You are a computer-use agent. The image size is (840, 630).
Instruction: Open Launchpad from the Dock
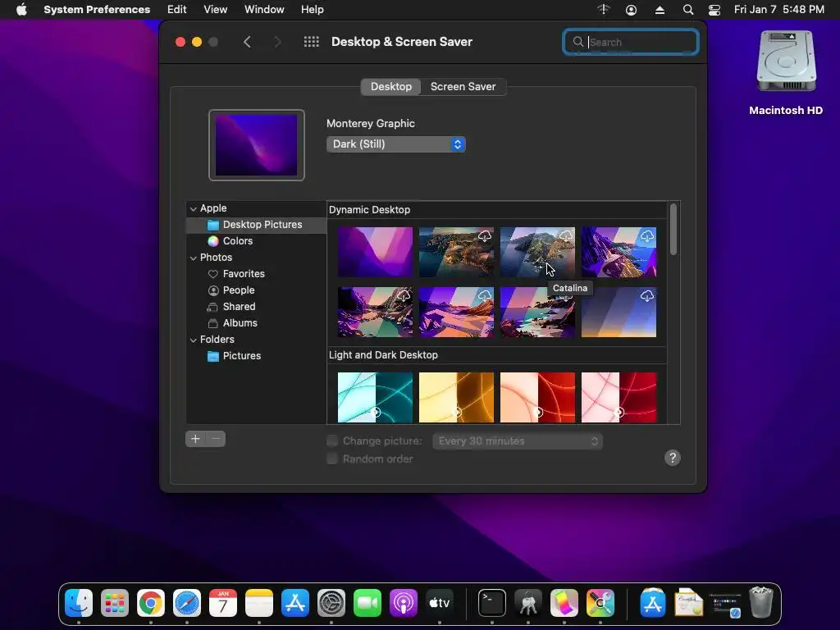115,603
